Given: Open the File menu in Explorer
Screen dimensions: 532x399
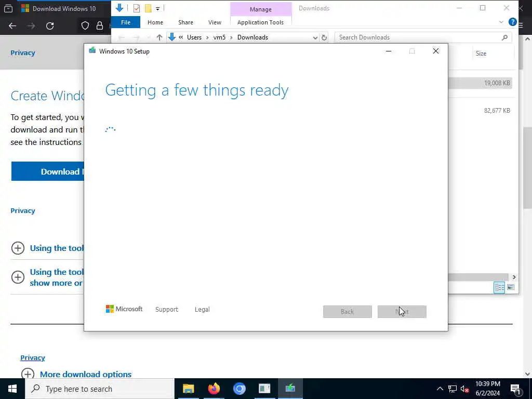Looking at the screenshot, I should point(126,22).
